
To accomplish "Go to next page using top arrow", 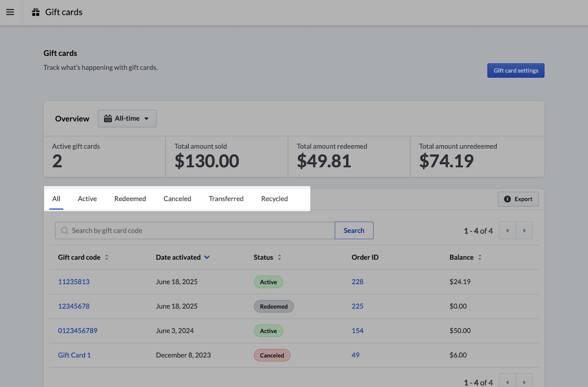I will [524, 231].
